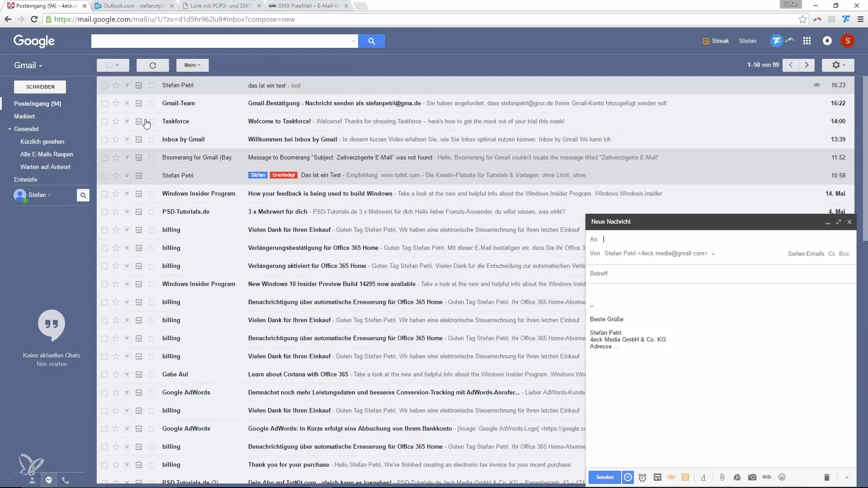This screenshot has width=868, height=488.
Task: Add Cc recipients in new message
Action: click(831, 254)
